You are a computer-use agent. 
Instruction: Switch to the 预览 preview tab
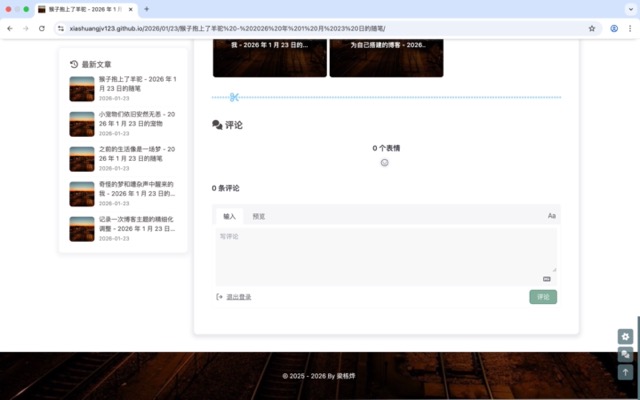259,216
